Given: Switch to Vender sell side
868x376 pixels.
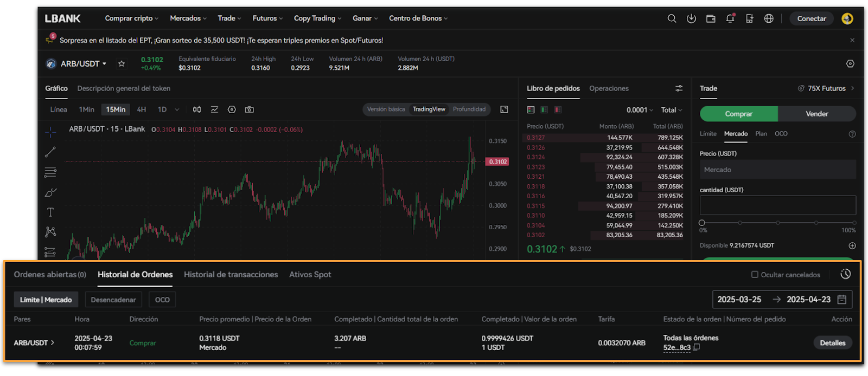Looking at the screenshot, I should point(817,114).
